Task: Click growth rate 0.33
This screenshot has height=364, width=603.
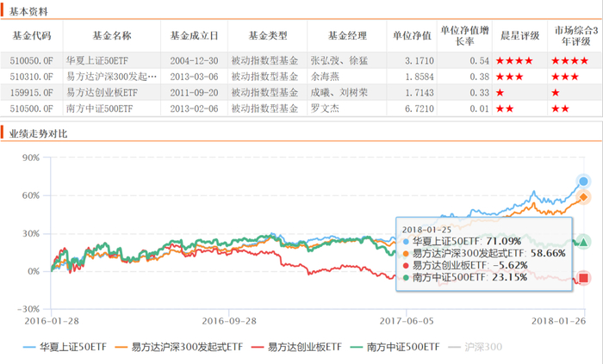Action: tap(479, 93)
